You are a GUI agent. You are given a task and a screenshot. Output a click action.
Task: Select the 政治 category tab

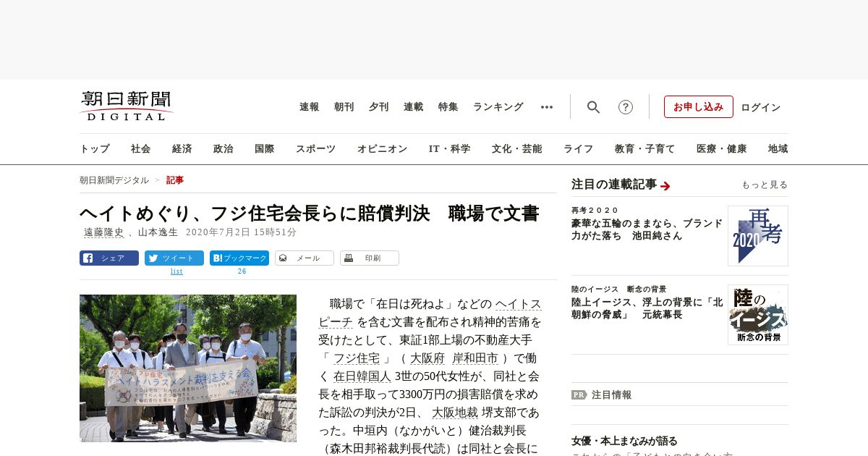[224, 149]
